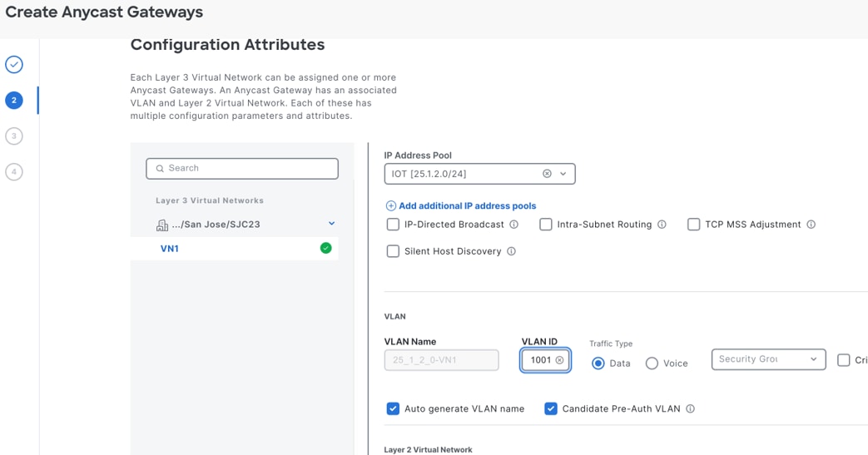Enable Intra-Subnet Routing checkbox

[x=546, y=225]
